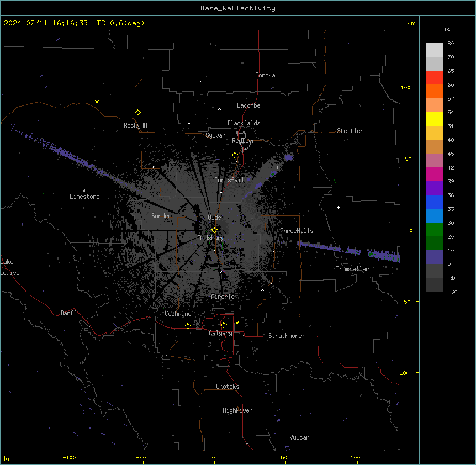476x465 pixels.
Task: Click the Lake Louise map label
Action: pyautogui.click(x=10, y=267)
